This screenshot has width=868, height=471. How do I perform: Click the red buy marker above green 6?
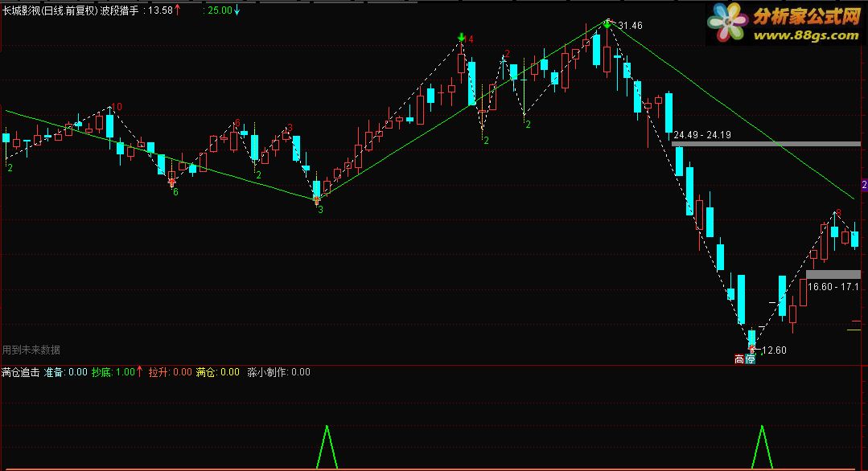coord(171,182)
